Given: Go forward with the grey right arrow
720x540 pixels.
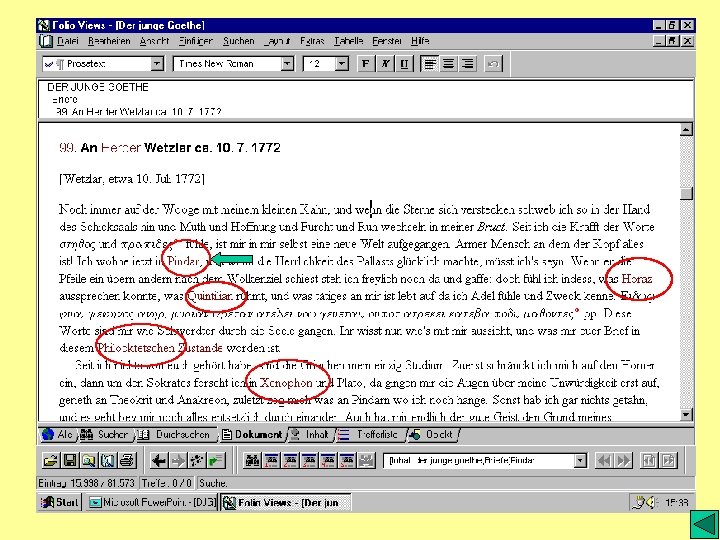Looking at the screenshot, I should (x=178, y=460).
